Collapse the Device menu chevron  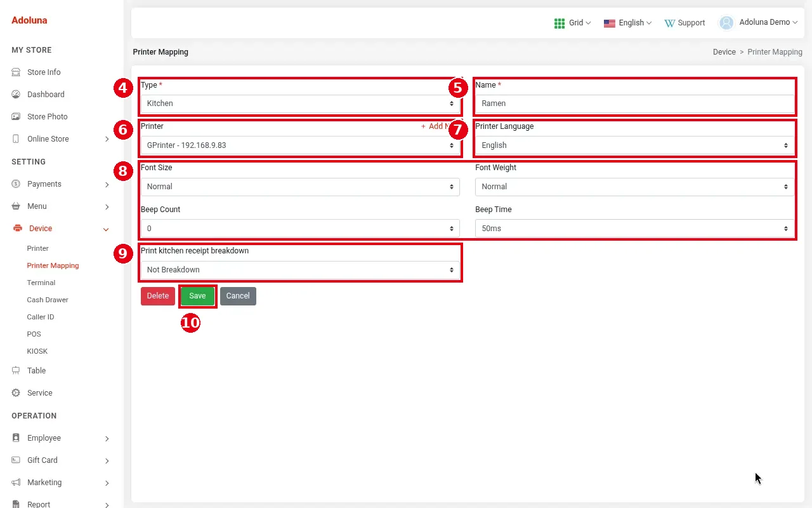click(106, 229)
